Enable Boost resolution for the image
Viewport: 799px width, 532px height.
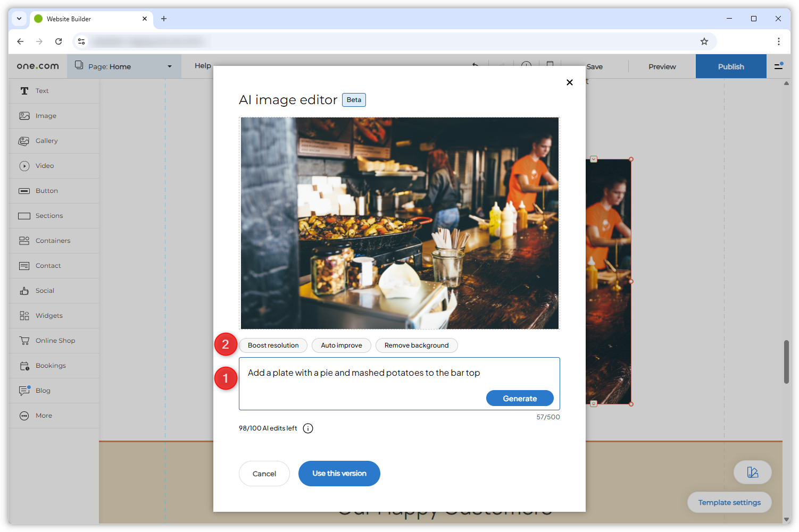click(273, 345)
